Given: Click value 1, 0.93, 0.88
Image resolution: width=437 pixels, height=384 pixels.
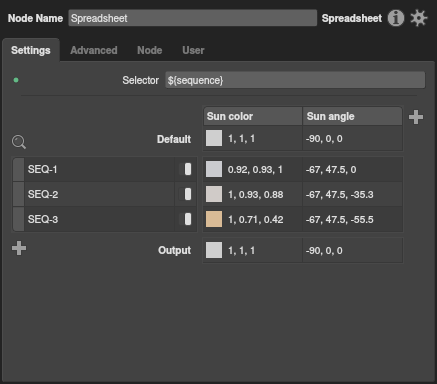Looking at the screenshot, I should 256,195.
